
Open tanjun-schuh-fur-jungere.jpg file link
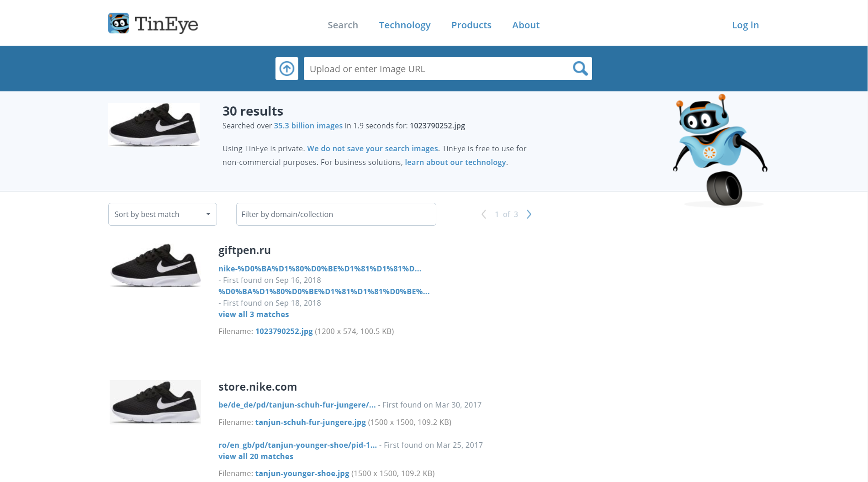(311, 422)
